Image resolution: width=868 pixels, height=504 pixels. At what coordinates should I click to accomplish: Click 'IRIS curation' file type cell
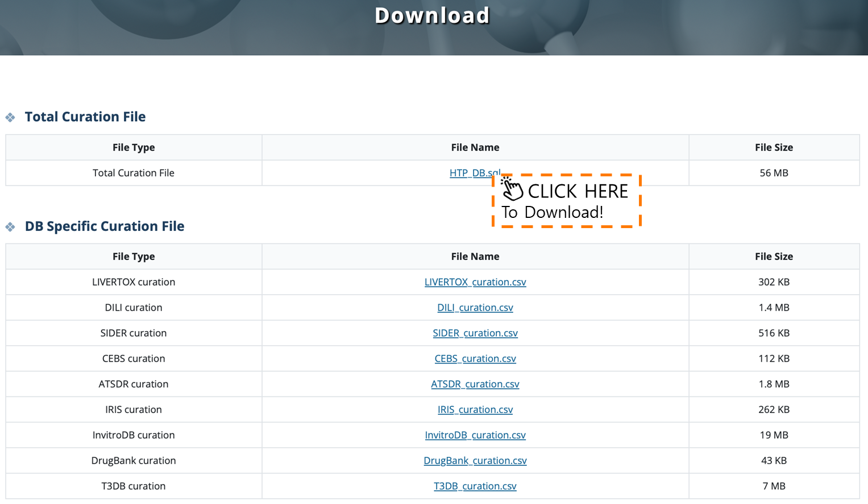(x=134, y=410)
